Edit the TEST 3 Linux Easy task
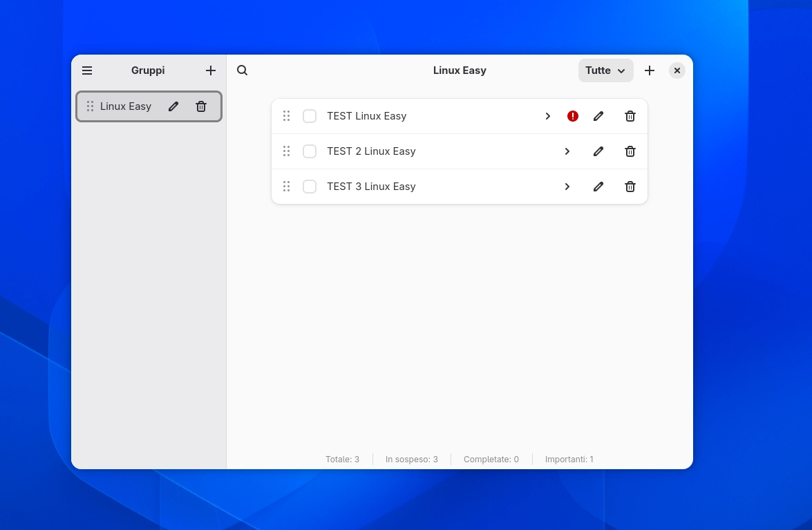 tap(598, 187)
